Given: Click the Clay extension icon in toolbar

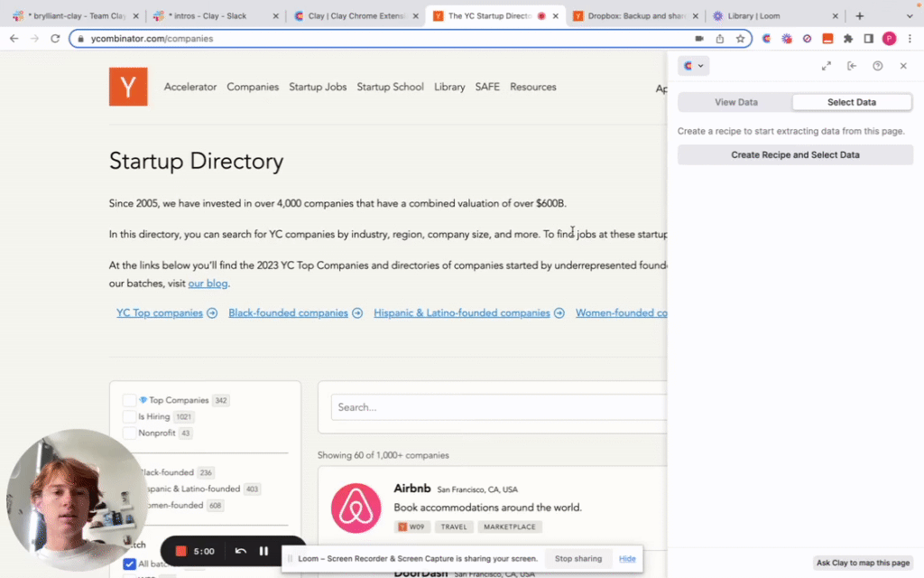Looking at the screenshot, I should point(767,39).
